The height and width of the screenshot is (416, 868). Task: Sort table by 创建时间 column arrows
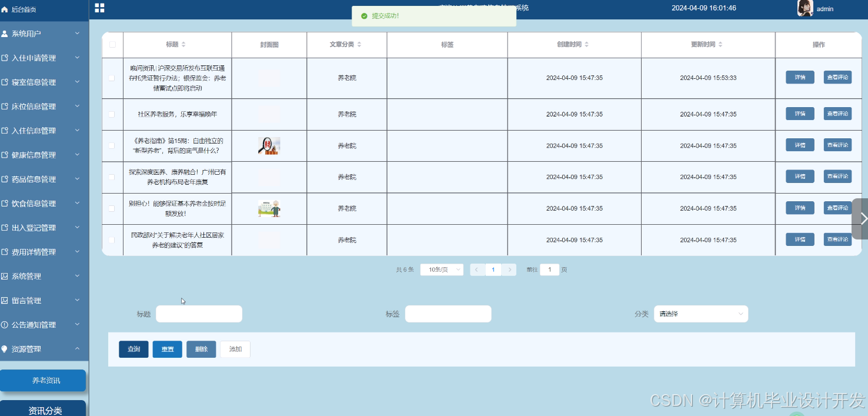[586, 45]
